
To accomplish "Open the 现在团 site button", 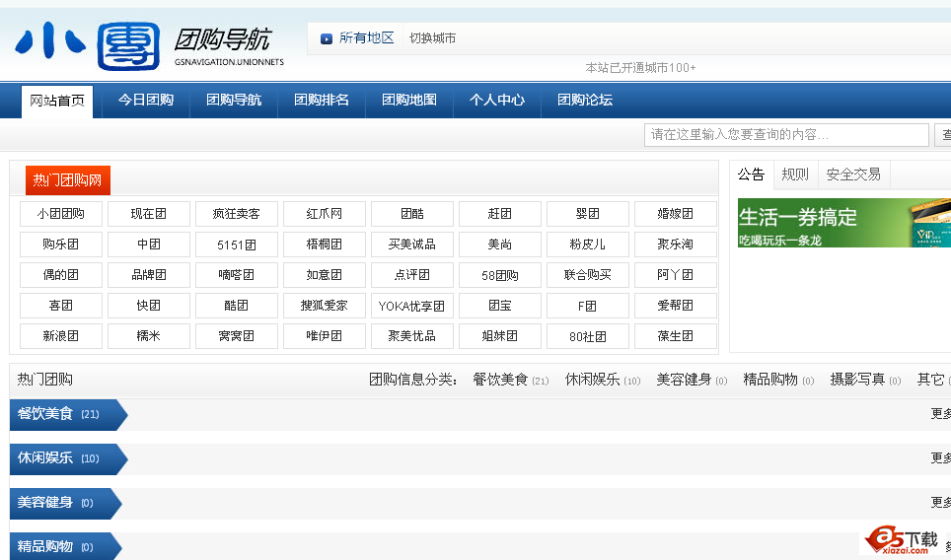I will (149, 214).
